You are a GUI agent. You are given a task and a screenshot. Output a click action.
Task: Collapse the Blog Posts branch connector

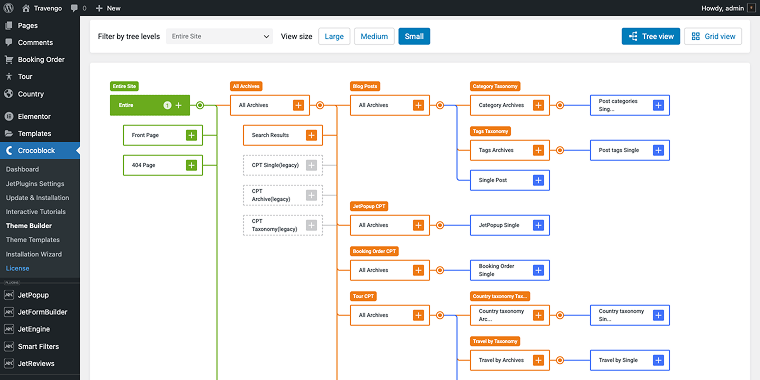coord(440,105)
